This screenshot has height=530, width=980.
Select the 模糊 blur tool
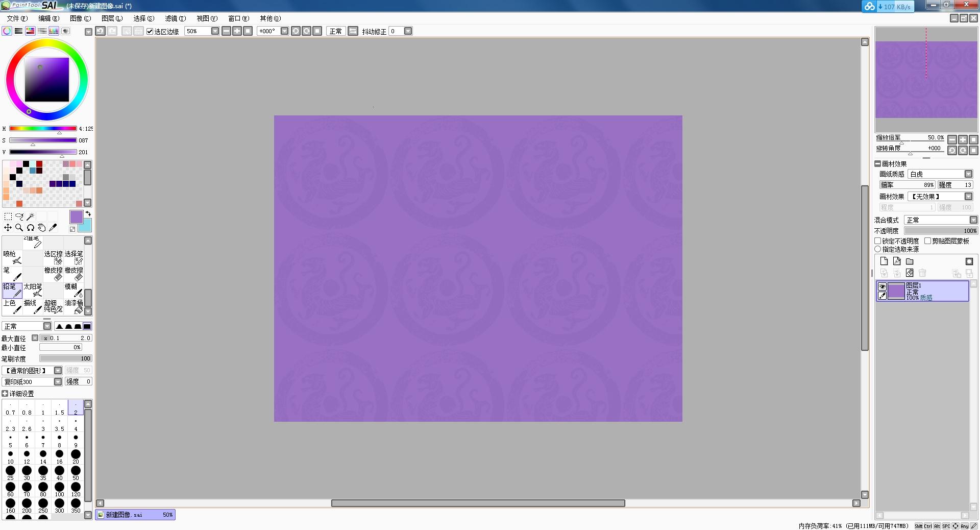tap(74, 290)
